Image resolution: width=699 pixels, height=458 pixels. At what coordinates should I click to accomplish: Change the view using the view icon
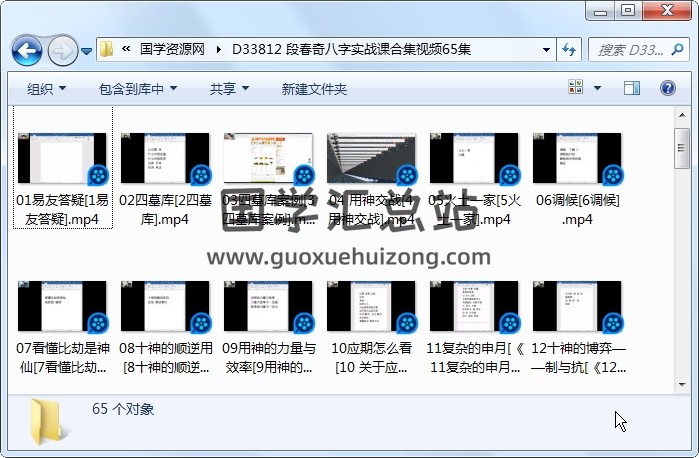[x=576, y=87]
